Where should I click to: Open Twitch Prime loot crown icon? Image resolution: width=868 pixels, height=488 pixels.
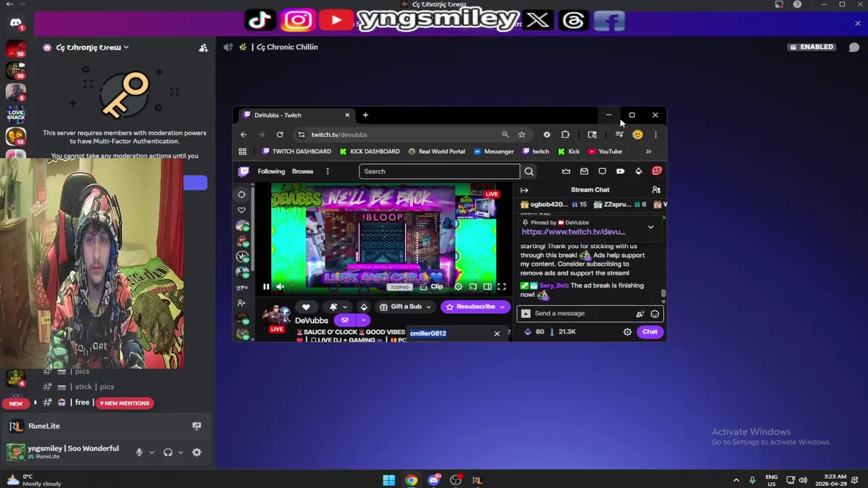[566, 171]
